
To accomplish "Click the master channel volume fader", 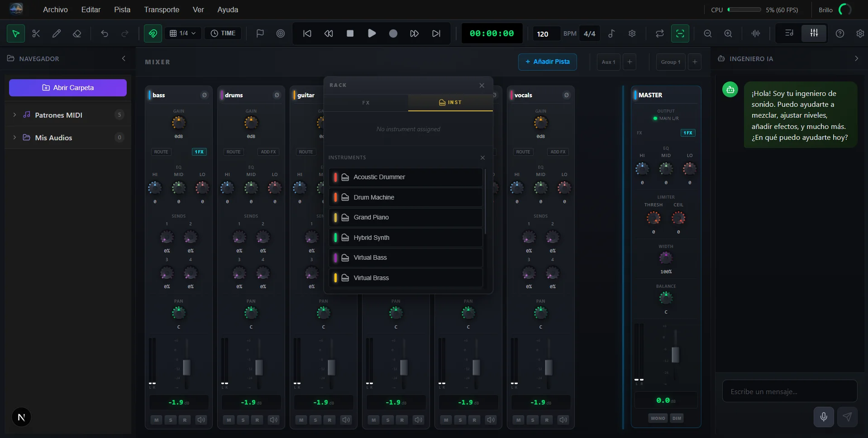I will click(x=675, y=354).
